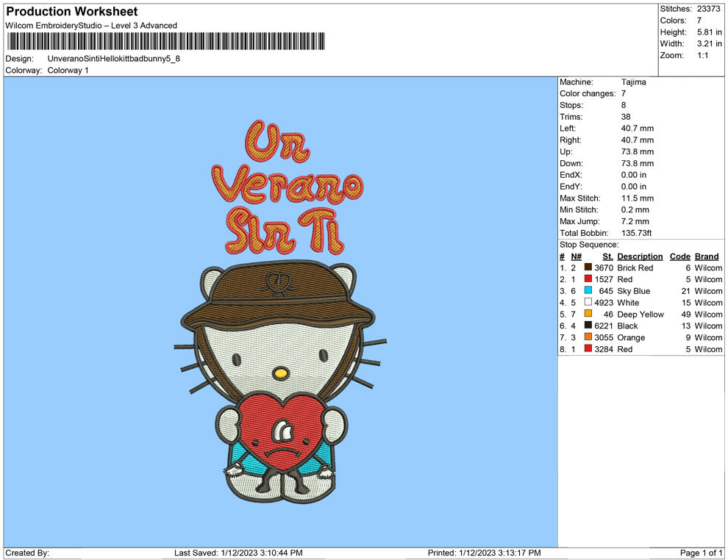Click the barcode at the top
Viewport: 728px width, 560px height.
tap(165, 41)
